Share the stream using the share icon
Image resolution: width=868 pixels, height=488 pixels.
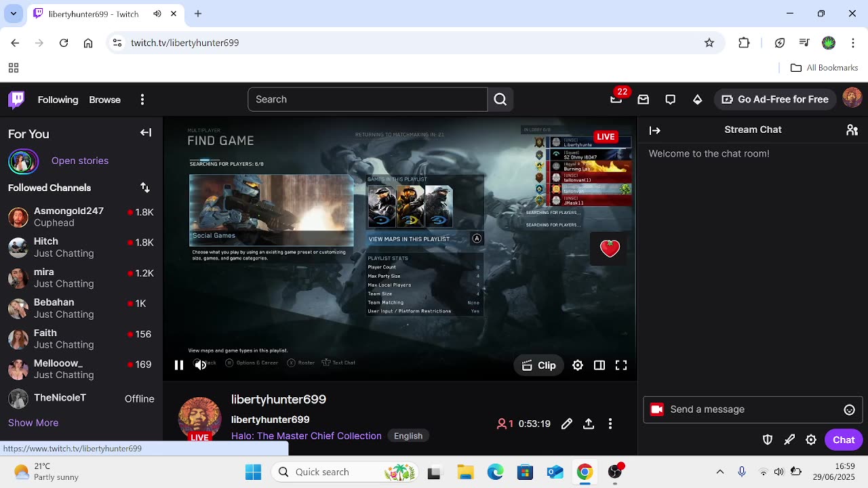[589, 424]
